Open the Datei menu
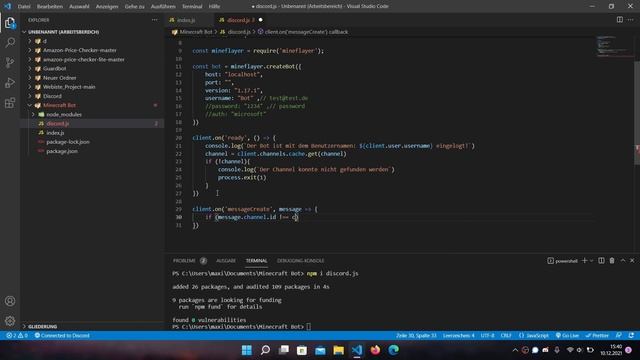Viewport: 640px width, 360px height. [x=24, y=6]
